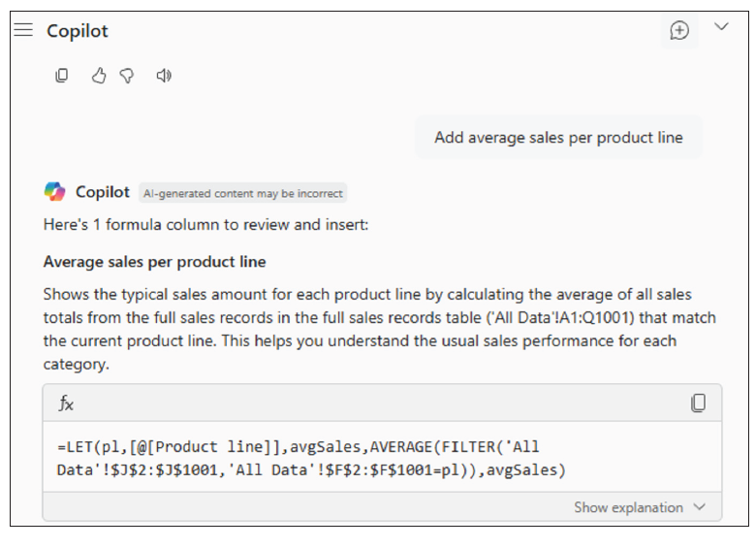Click 'Here's 1 formula column to review' text
This screenshot has width=756, height=548.
click(206, 225)
